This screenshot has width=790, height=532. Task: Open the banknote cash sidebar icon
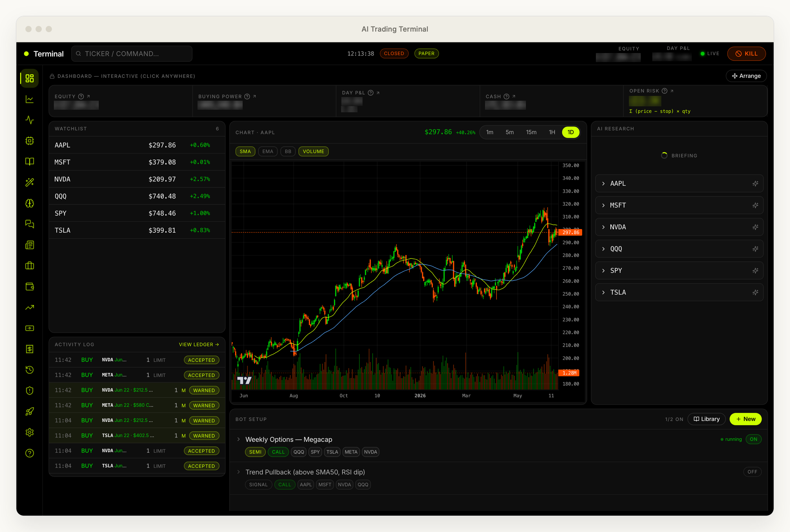30,328
